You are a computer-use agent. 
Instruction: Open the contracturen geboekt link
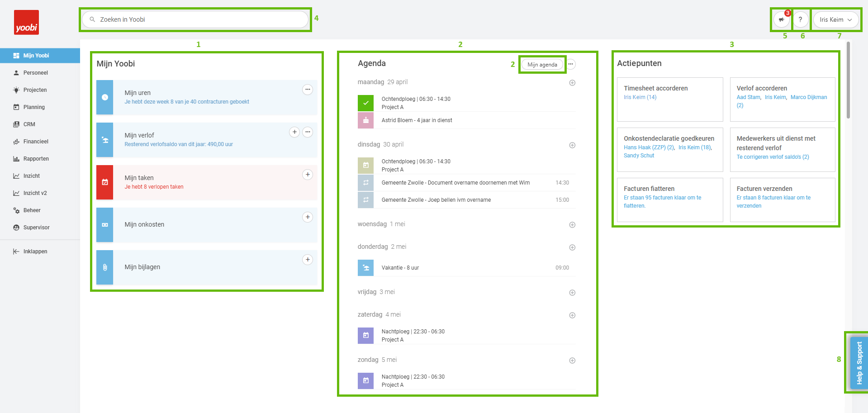[x=187, y=102]
